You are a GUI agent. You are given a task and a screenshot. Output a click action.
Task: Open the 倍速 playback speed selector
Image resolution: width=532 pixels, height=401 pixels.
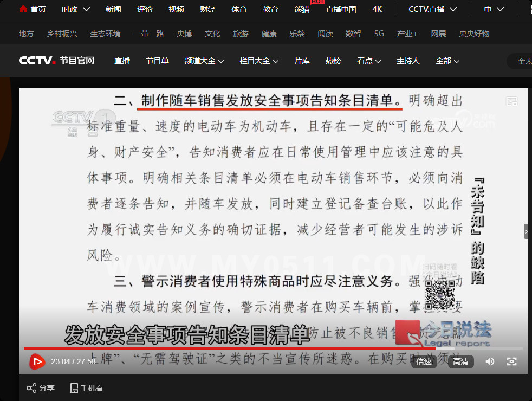click(x=424, y=361)
